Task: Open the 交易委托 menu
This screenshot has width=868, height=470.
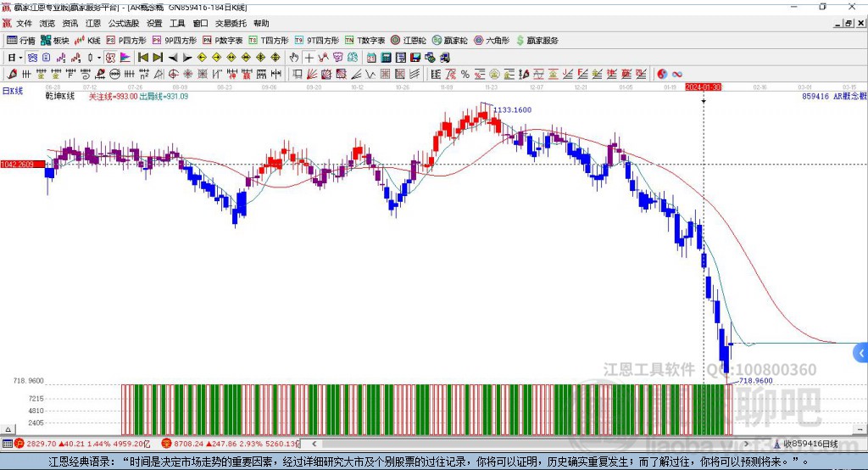Action: 231,24
